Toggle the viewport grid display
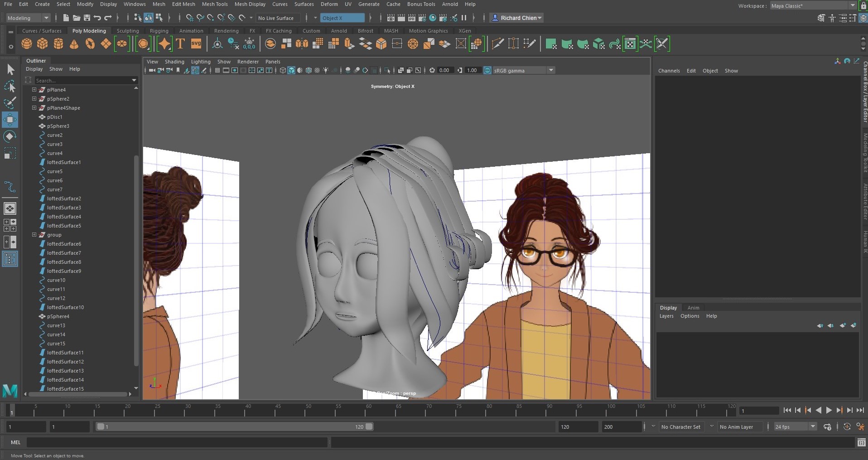This screenshot has height=460, width=868. click(217, 70)
